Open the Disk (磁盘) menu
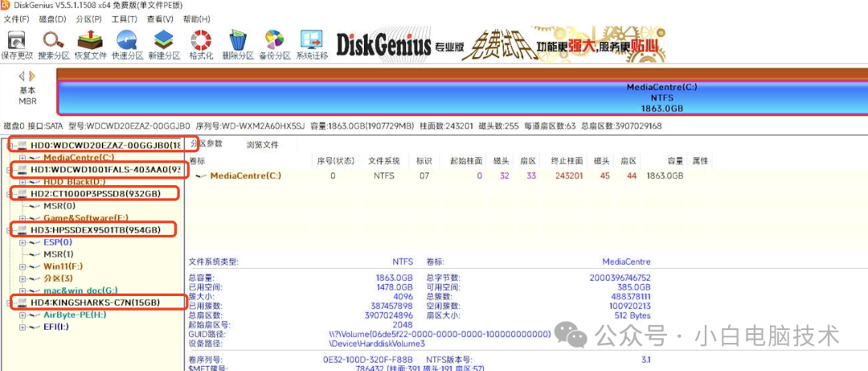This screenshot has height=371, width=868. 52,19
